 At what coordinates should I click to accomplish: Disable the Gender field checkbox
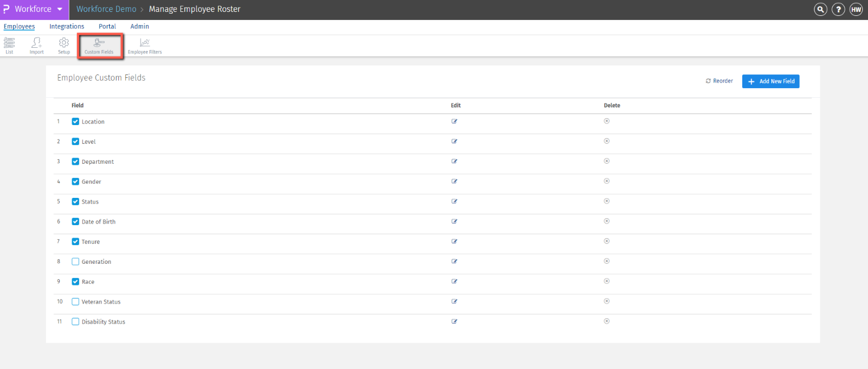click(x=75, y=181)
